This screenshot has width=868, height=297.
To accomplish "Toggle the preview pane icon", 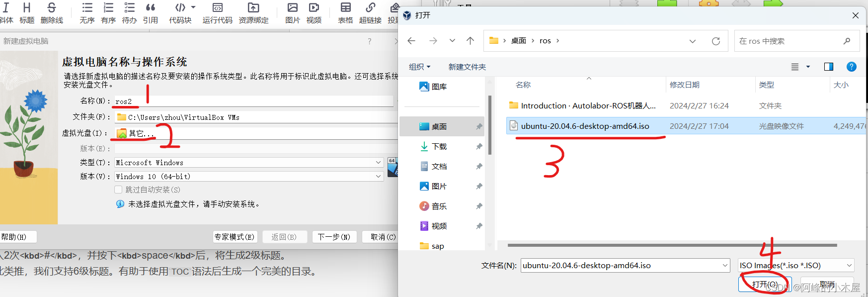I will (829, 67).
